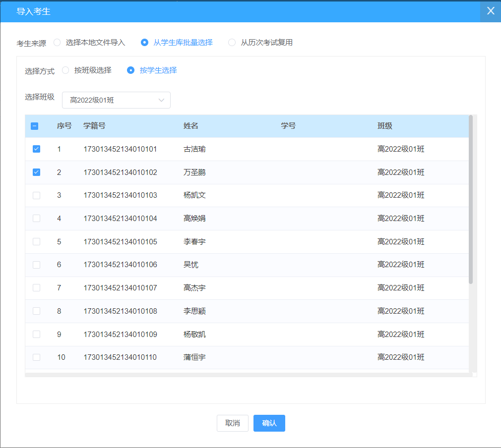The width and height of the screenshot is (501, 448).
Task: Click the name 蒲恒宇
Action: click(194, 357)
